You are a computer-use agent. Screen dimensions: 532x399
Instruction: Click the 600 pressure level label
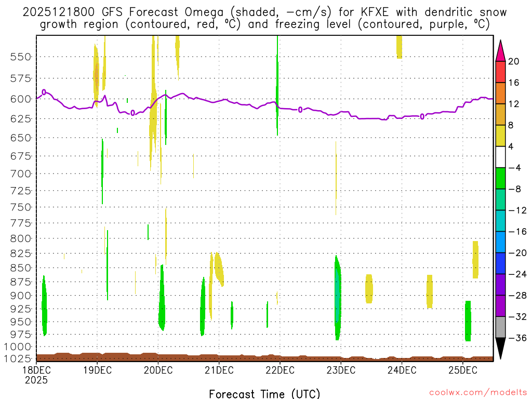click(20, 99)
